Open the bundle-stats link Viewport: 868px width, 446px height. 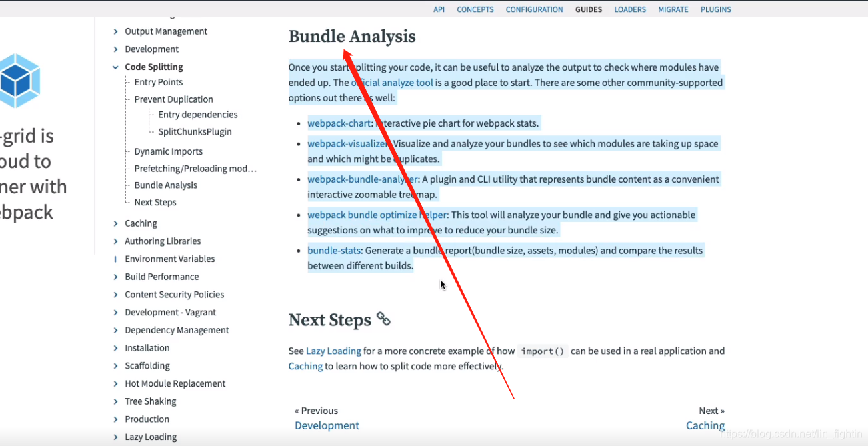pyautogui.click(x=335, y=251)
